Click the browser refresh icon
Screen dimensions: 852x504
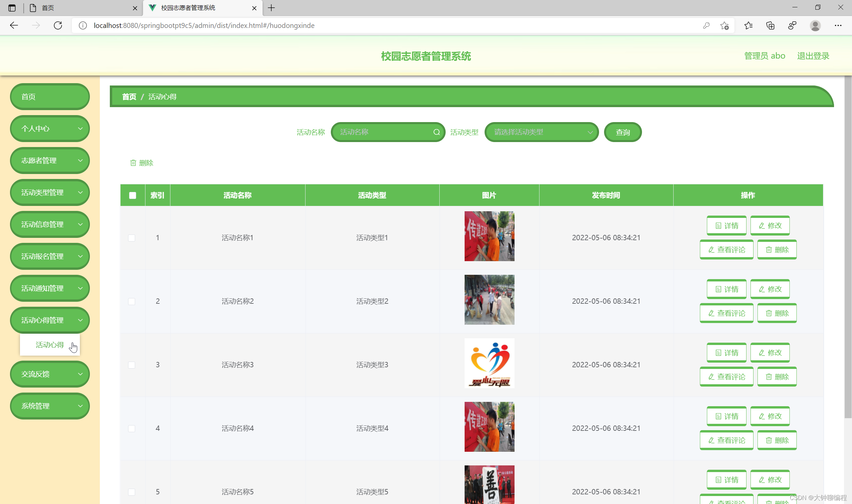click(x=58, y=26)
